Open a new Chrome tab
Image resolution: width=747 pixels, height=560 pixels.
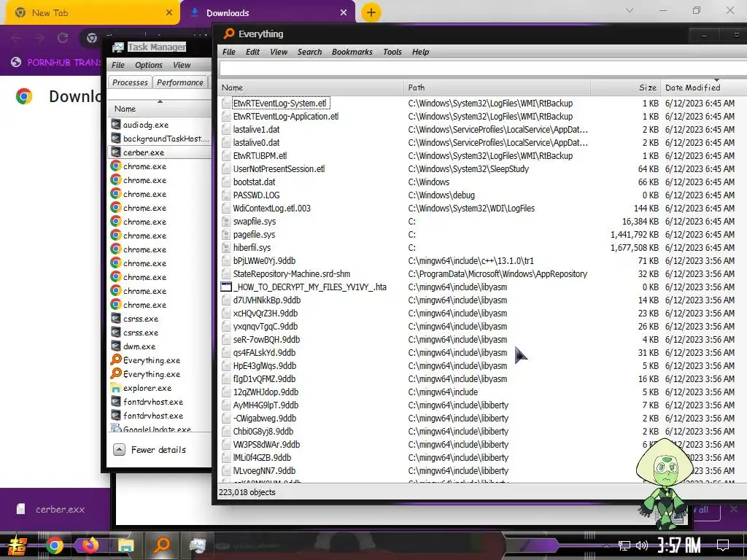[371, 12]
